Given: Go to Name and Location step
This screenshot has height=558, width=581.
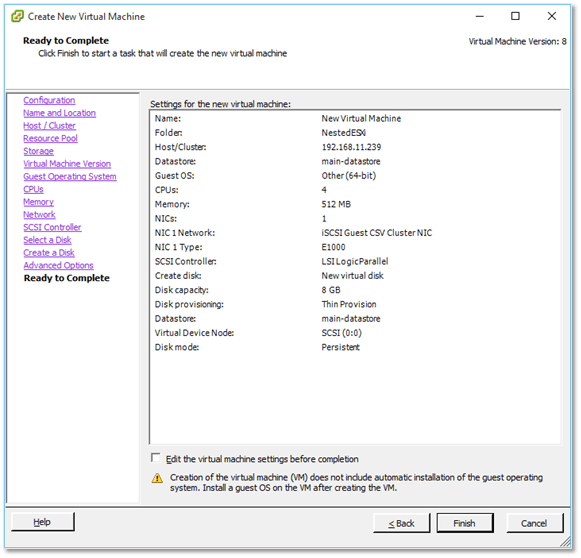Looking at the screenshot, I should (x=60, y=113).
